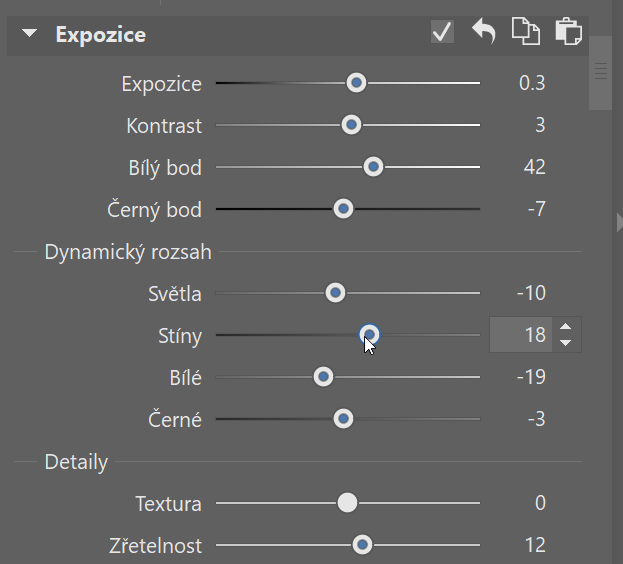Click the Černé slider handle
The image size is (623, 564).
click(x=343, y=419)
